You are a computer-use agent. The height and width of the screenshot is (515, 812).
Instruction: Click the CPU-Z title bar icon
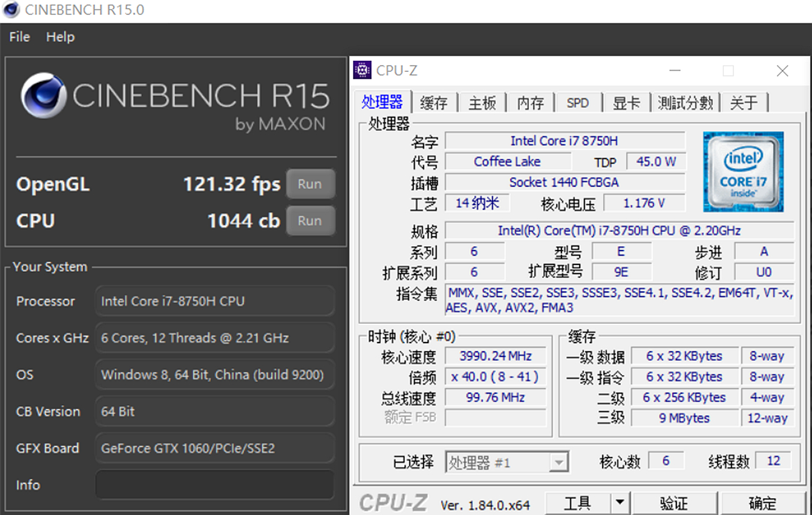[362, 70]
